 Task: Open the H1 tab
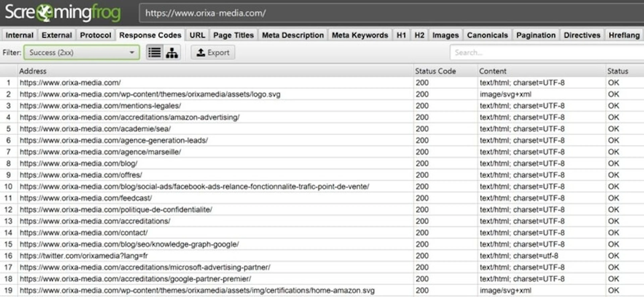401,35
